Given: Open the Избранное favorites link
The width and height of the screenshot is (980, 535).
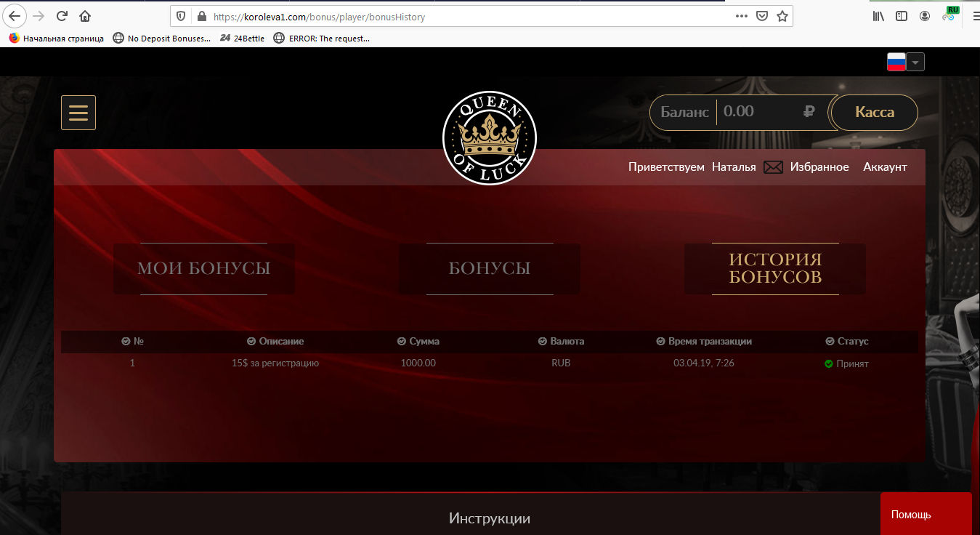Looking at the screenshot, I should [819, 167].
